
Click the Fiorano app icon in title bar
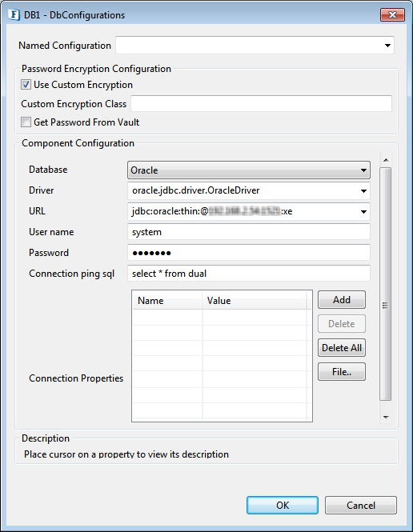pos(14,15)
